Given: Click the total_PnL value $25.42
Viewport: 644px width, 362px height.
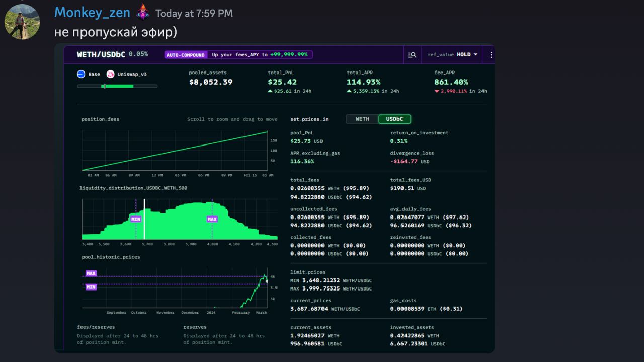Looking at the screenshot, I should (x=282, y=82).
